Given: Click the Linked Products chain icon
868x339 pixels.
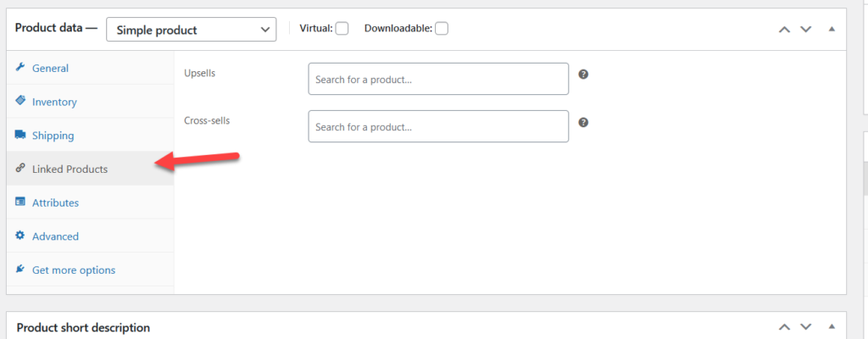Looking at the screenshot, I should click(20, 169).
